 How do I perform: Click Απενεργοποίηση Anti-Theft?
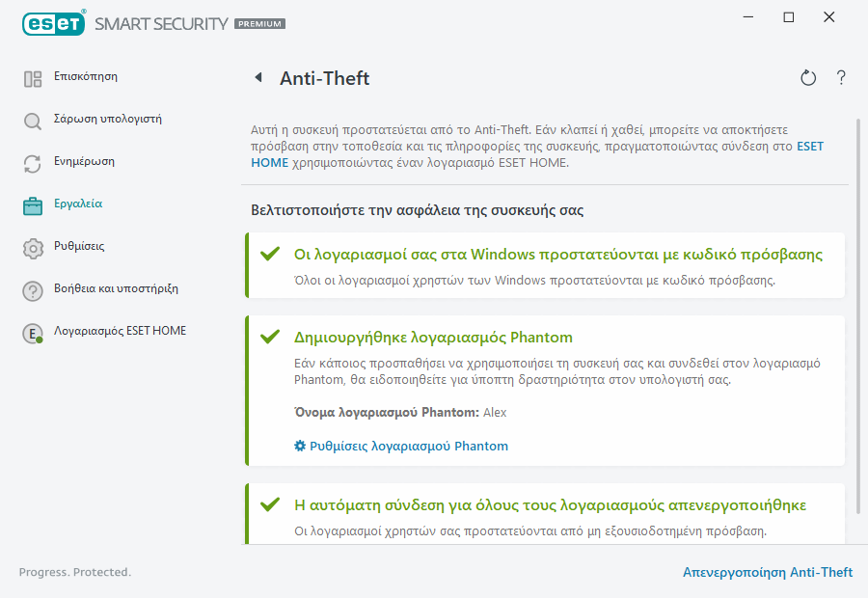[768, 572]
